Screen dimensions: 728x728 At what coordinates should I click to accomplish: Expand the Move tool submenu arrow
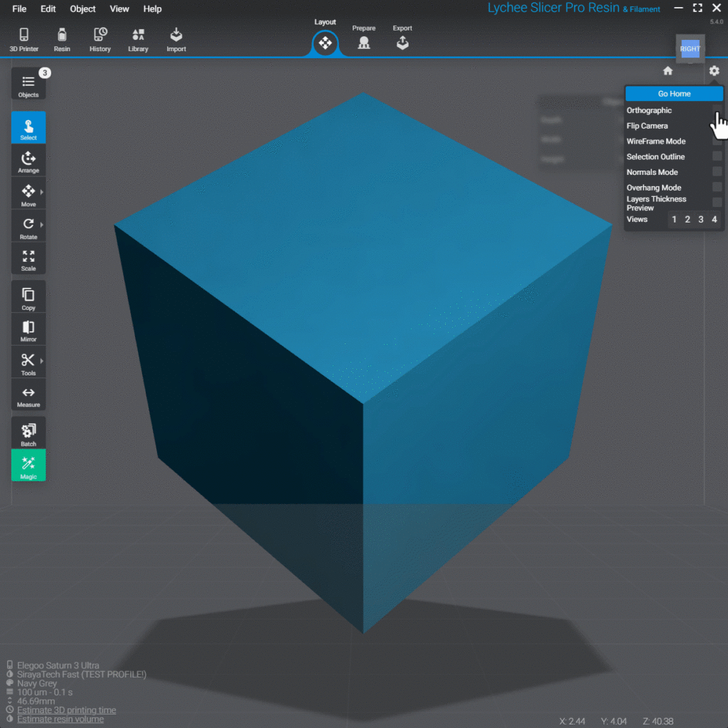click(42, 192)
